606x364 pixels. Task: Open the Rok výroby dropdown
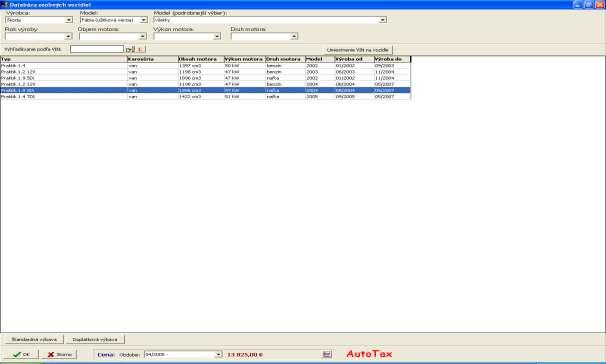68,36
